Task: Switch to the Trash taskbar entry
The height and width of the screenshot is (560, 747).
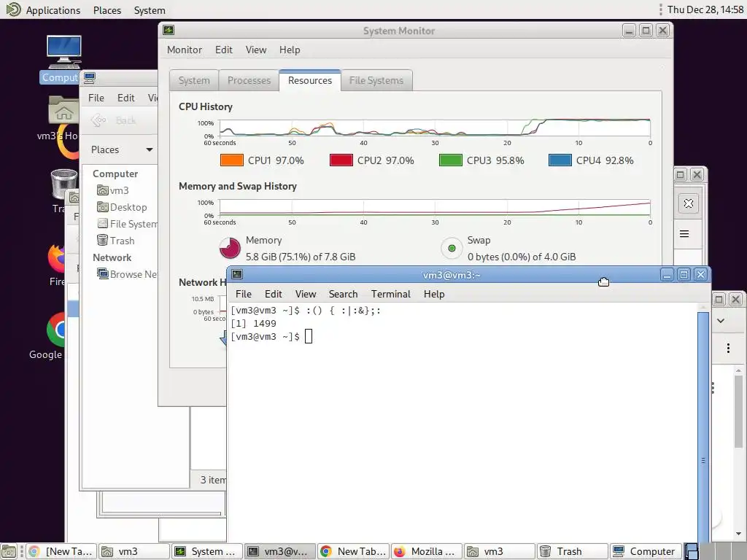Action: (x=572, y=551)
